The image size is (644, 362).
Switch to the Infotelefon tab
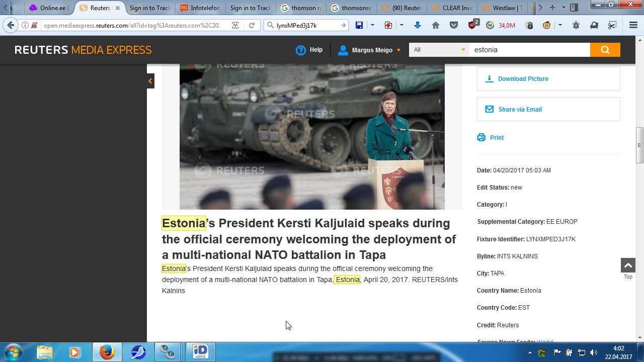point(200,8)
